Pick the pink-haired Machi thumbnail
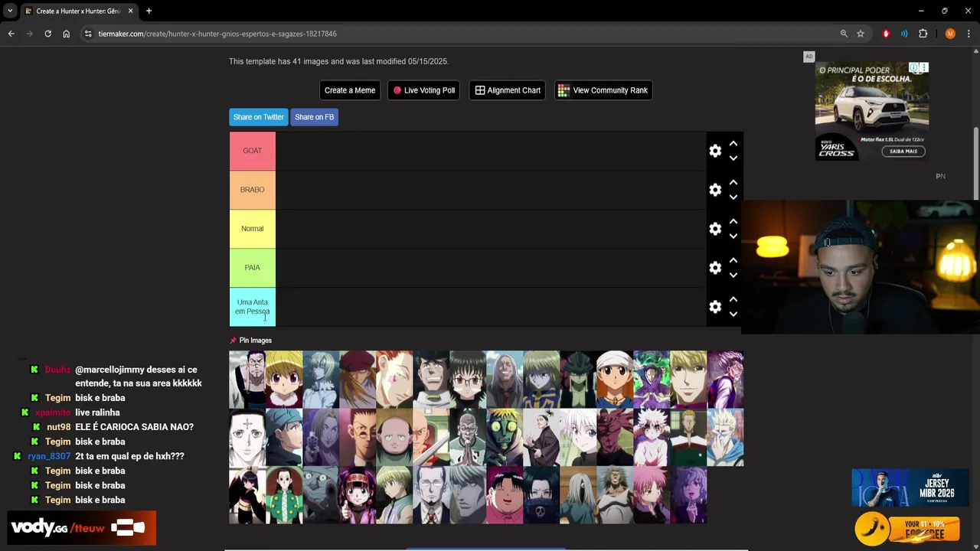Screen dimensions: 980x551 coord(652,495)
